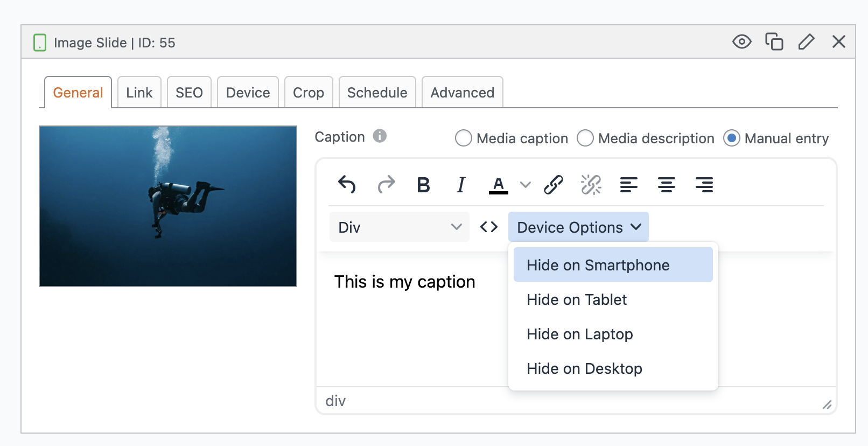Click the undo arrow in caption editor

coord(347,185)
